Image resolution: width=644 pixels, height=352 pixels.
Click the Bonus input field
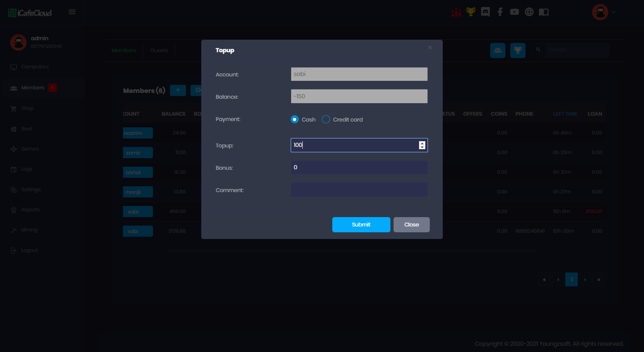[x=359, y=168]
